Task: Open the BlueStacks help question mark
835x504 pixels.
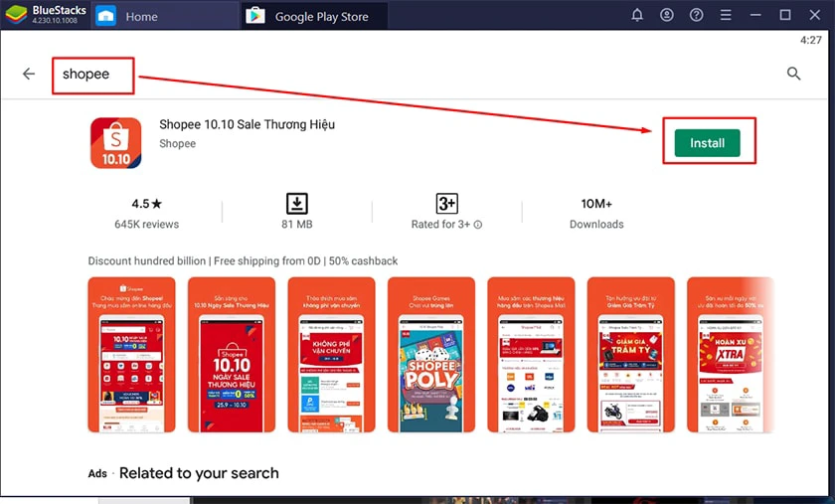Action: tap(696, 15)
